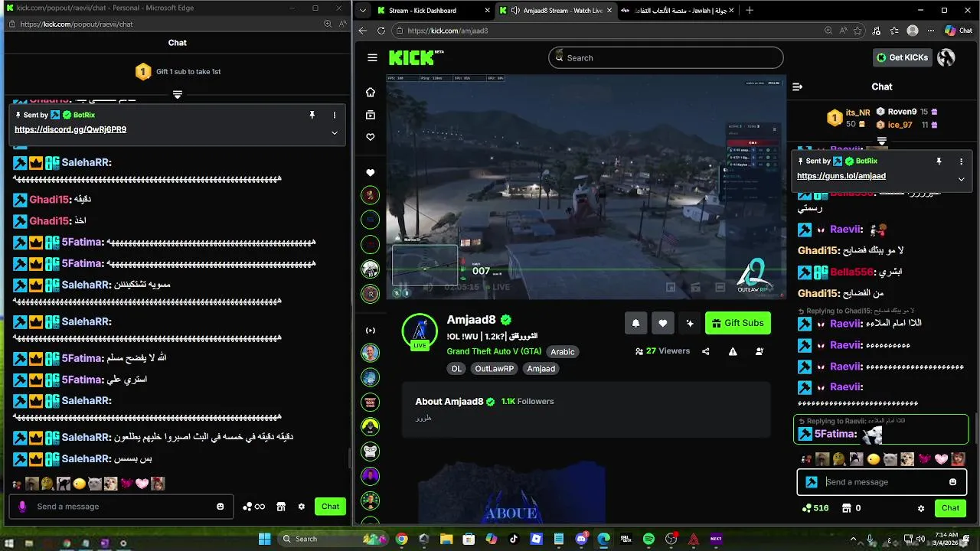This screenshot has height=551, width=980.
Task: Open a new browser tab
Action: pyautogui.click(x=750, y=11)
